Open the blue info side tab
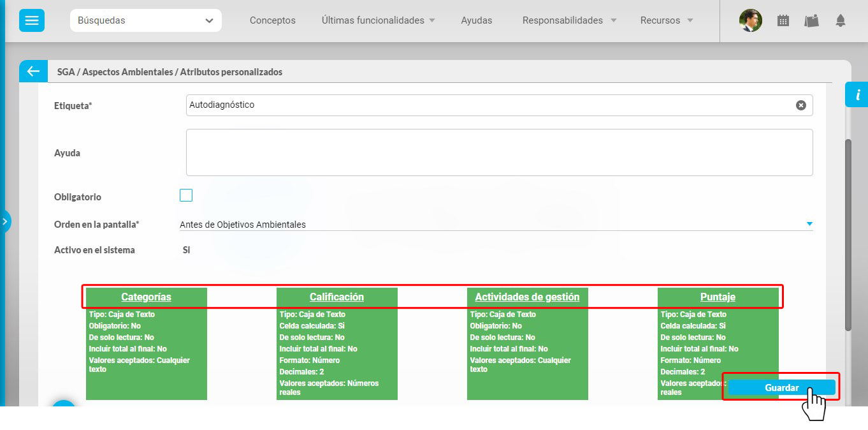Viewport: 868px width, 430px height. pyautogui.click(x=857, y=94)
